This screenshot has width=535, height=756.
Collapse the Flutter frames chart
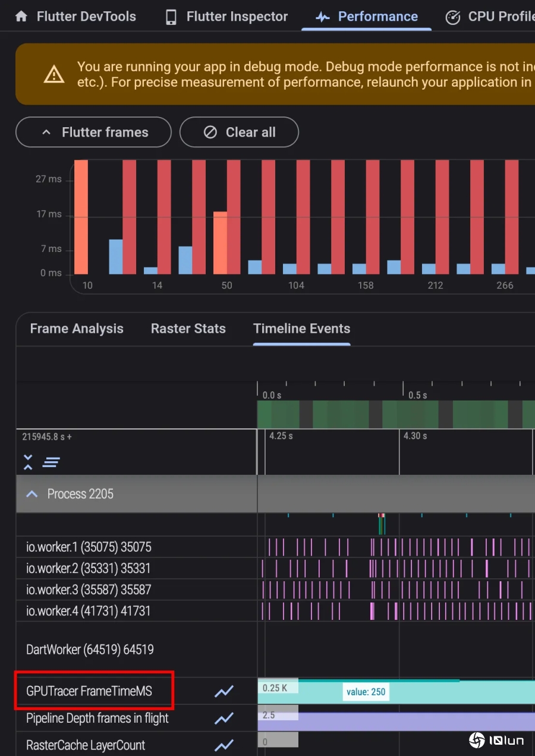93,133
